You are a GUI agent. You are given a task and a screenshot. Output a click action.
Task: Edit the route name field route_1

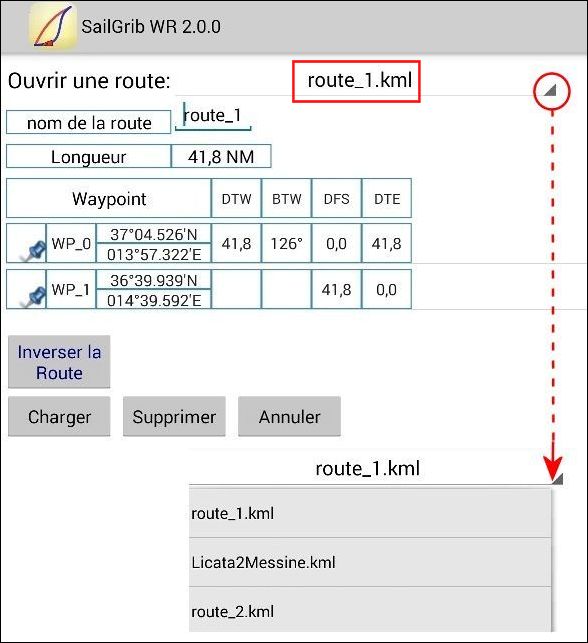[x=213, y=116]
